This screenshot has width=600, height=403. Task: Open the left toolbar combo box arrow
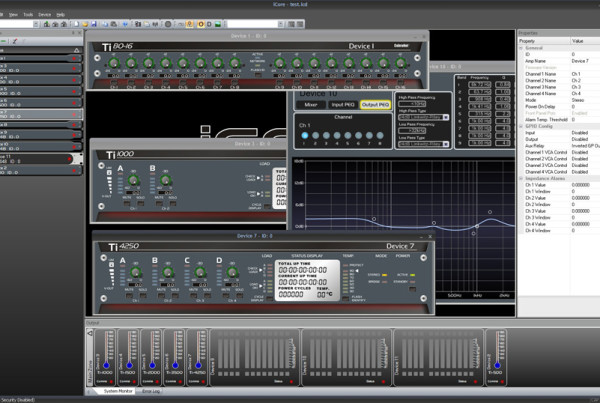pyautogui.click(x=36, y=24)
